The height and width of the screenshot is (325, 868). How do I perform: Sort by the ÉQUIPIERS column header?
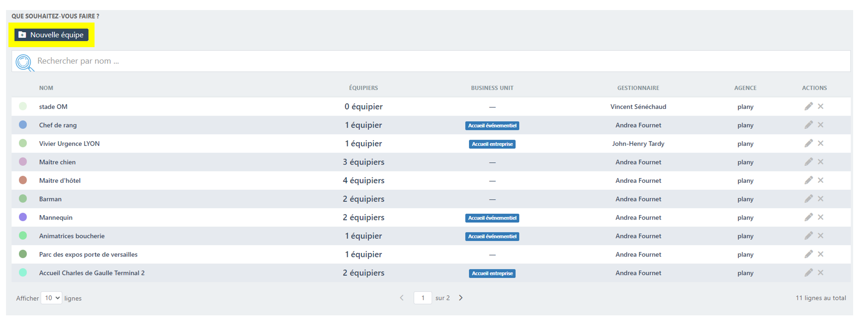click(x=363, y=88)
